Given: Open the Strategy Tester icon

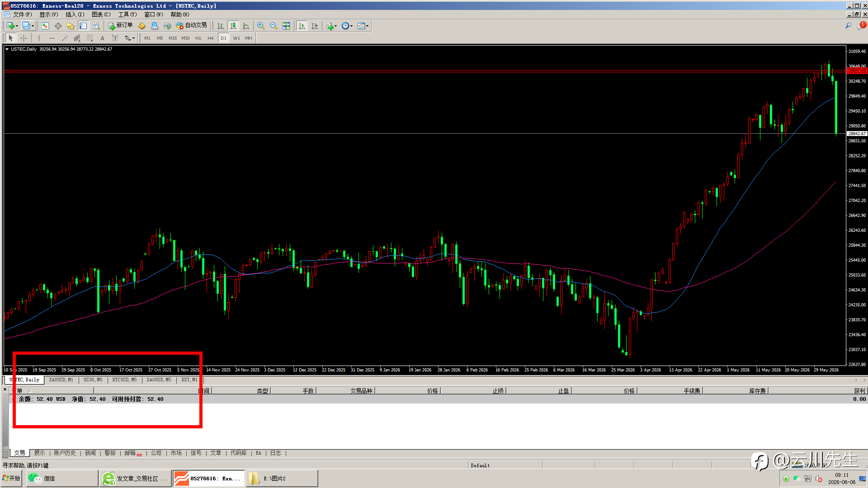Looking at the screenshot, I should click(x=96, y=26).
